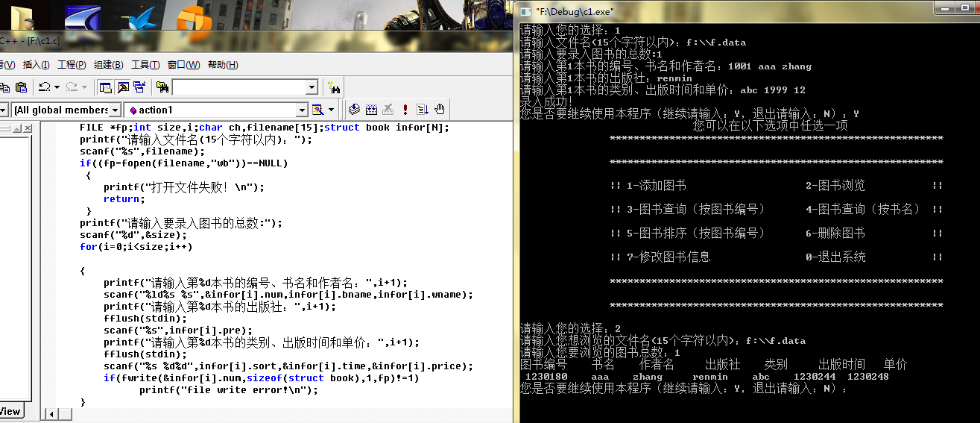This screenshot has height=423, width=980.
Task: Open the 插入(I) menu
Action: click(36, 65)
